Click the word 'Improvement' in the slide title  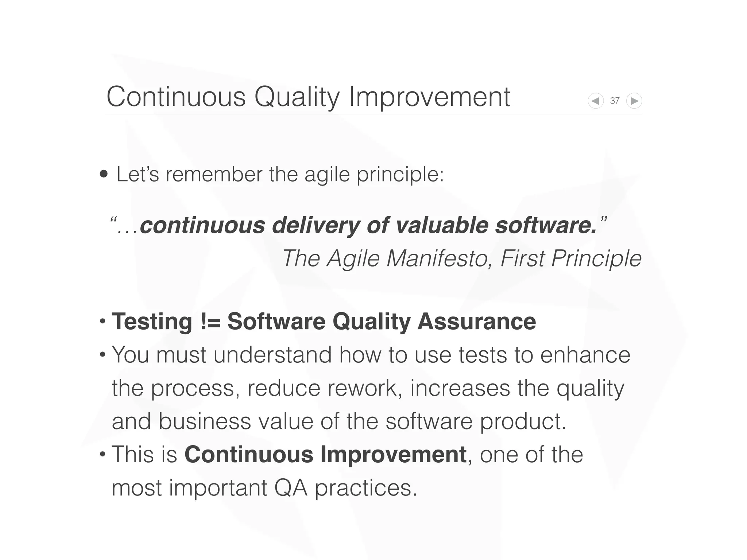click(x=429, y=97)
